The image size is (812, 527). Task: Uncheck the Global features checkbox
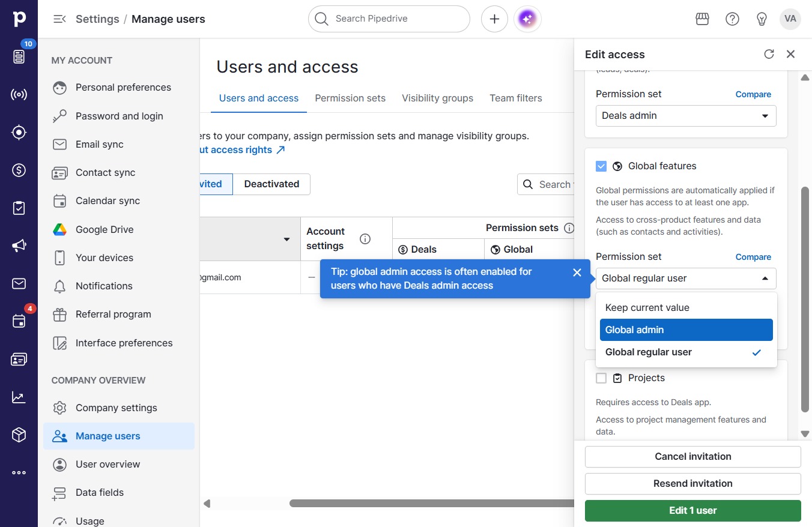601,166
